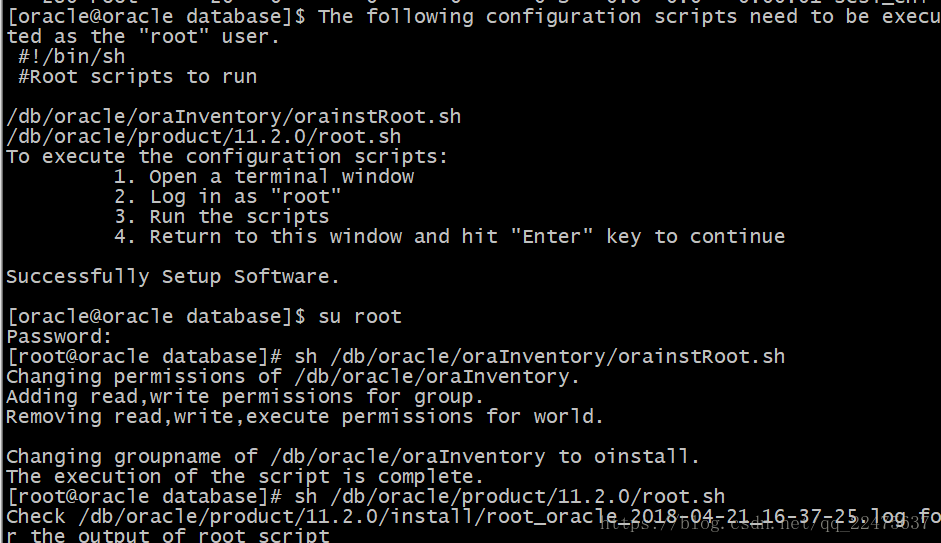Click the "sh /db/oracle/product/11.2.0/root.sh" root command

[x=510, y=497]
